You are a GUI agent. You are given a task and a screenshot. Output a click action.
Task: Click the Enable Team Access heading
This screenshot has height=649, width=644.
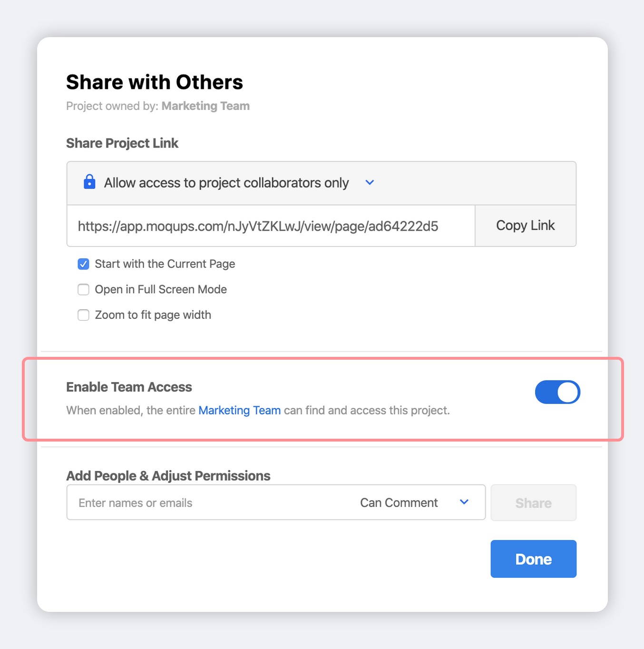tap(129, 387)
